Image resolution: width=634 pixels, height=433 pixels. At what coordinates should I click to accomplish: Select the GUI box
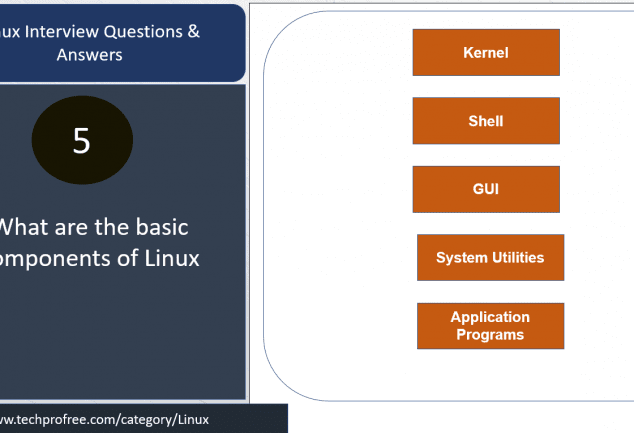click(486, 189)
